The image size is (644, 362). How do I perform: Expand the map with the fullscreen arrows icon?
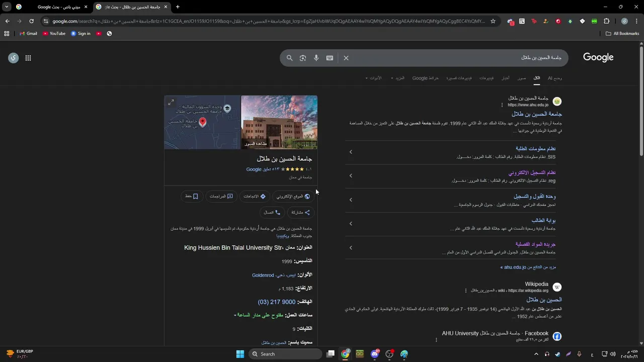click(171, 102)
